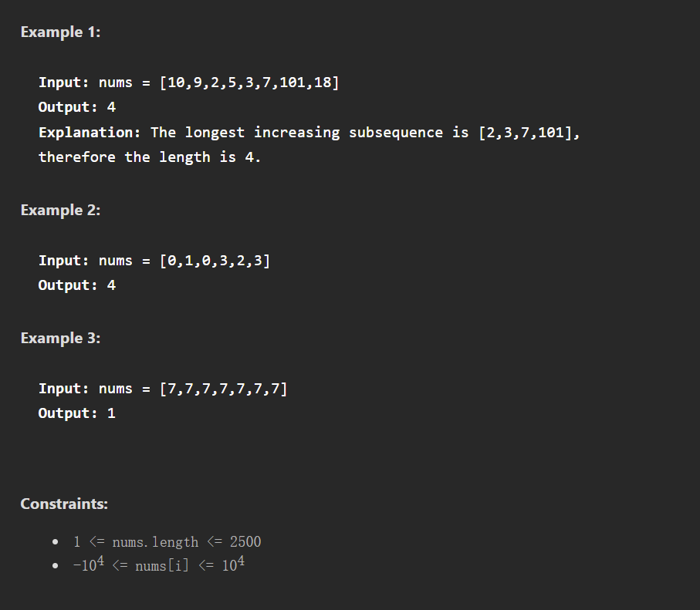This screenshot has height=610, width=700.
Task: Select the array [0,1,0,3,2,3]
Action: [x=215, y=261]
